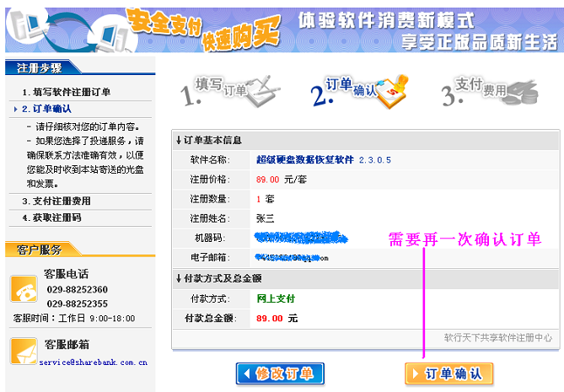Click the 安全支付 快速购买 banner title
The height and width of the screenshot is (392, 564).
(x=203, y=30)
